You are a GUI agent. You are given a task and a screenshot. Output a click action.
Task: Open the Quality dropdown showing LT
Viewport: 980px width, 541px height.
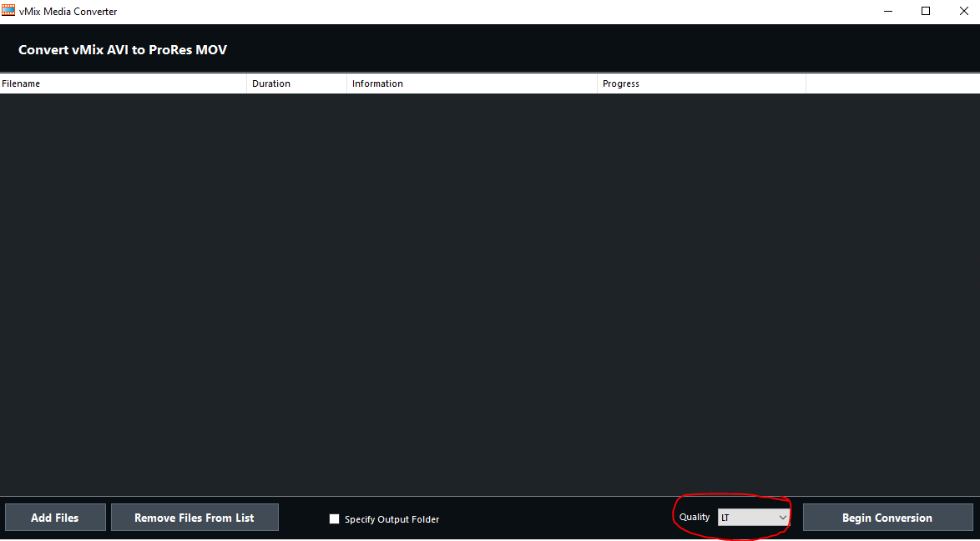[747, 518]
